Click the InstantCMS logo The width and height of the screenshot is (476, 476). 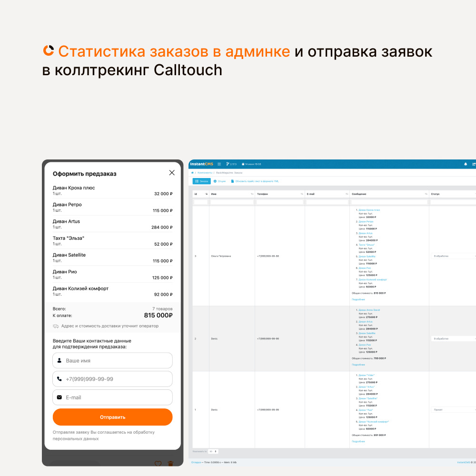201,164
